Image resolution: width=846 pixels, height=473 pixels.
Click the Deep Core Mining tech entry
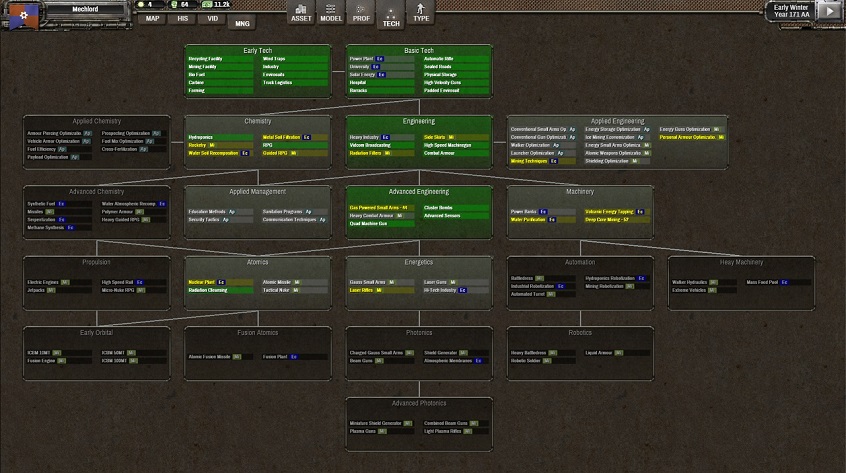[x=617, y=220]
